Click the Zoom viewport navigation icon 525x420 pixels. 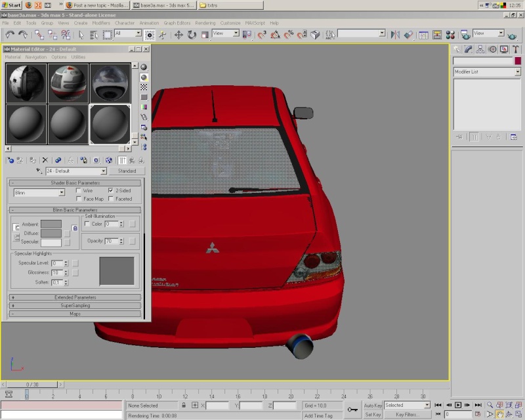pos(490,405)
